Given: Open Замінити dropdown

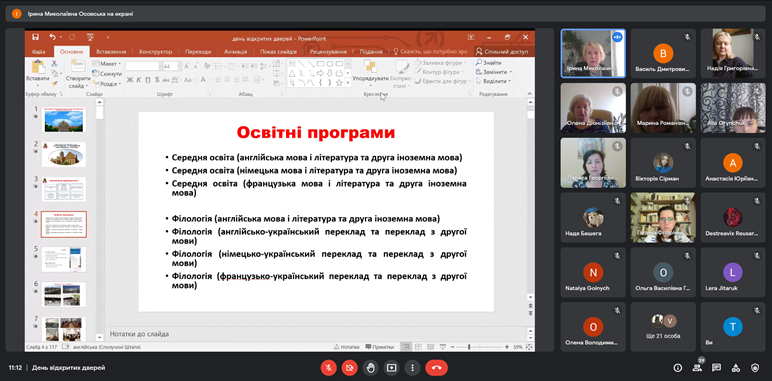Looking at the screenshot, I should 493,72.
